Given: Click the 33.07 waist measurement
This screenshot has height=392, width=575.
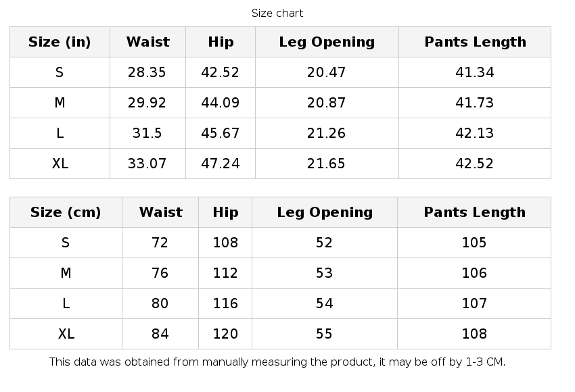Looking at the screenshot, I should (147, 164).
